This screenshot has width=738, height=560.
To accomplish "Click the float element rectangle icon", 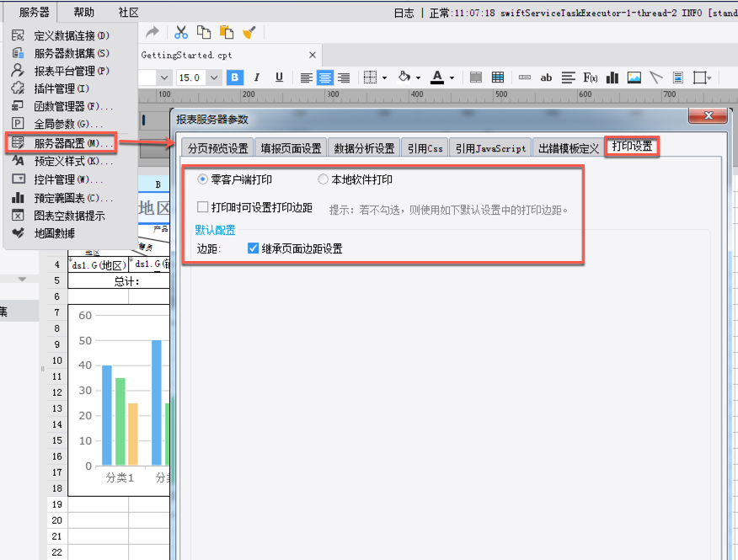I will pos(699,77).
